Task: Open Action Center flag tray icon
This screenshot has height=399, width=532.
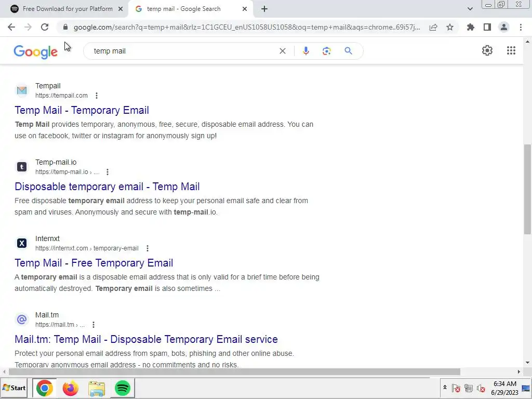Action: [x=456, y=388]
